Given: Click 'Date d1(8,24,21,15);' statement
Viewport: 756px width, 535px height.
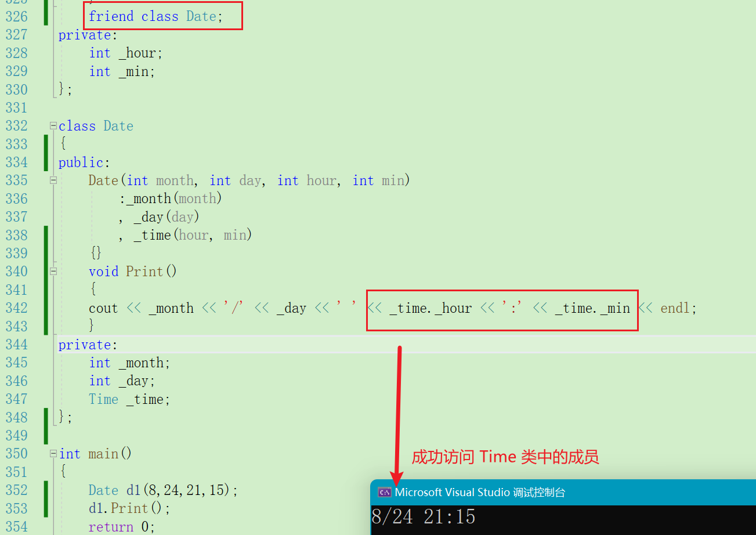Looking at the screenshot, I should (163, 490).
